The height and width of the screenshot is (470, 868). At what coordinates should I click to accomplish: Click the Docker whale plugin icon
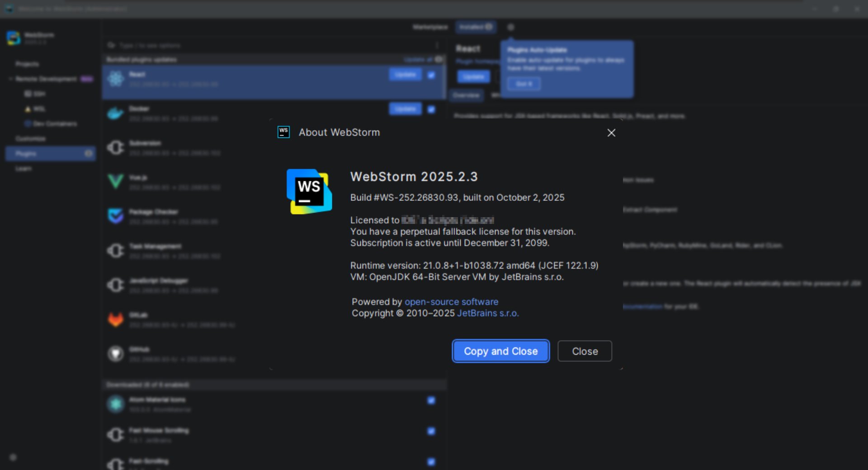116,113
